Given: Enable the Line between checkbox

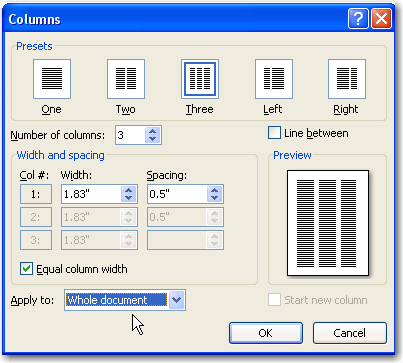Looking at the screenshot, I should [x=274, y=133].
